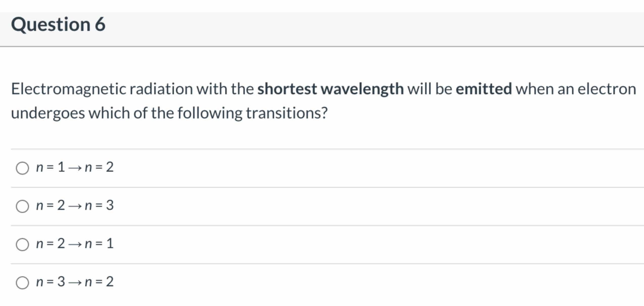The image size is (644, 306).
Task: Click the answer text 'n = 3 → n = 2'
Action: point(75,281)
